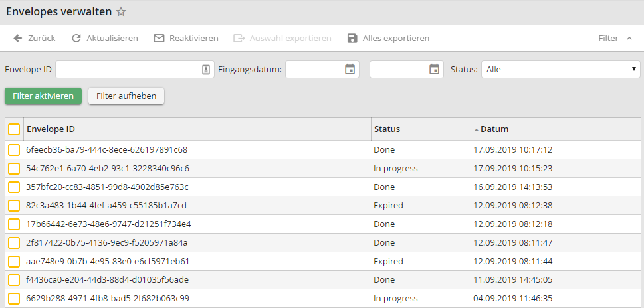Click into the Envelope ID text field
Screen dimensions: 644x308
coord(128,69)
